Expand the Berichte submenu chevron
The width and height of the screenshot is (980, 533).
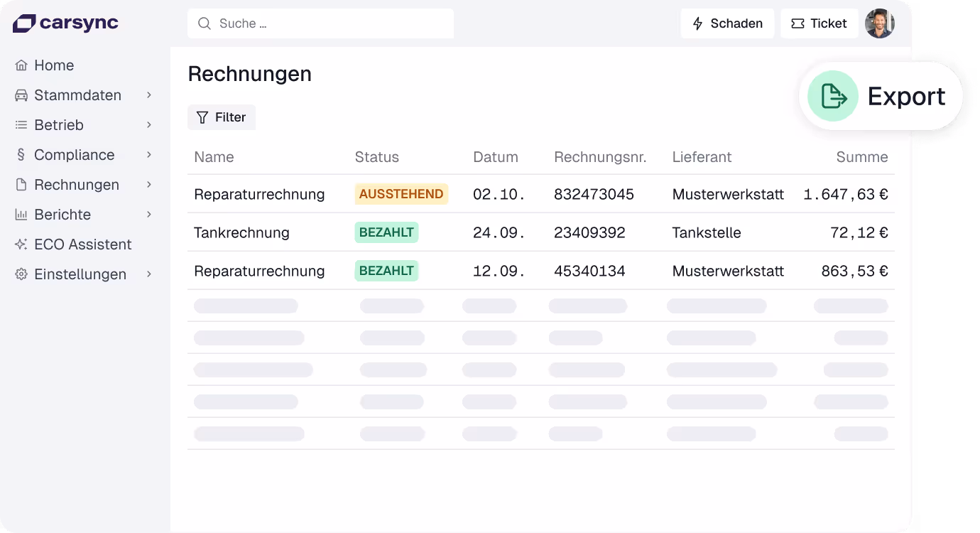pos(149,215)
